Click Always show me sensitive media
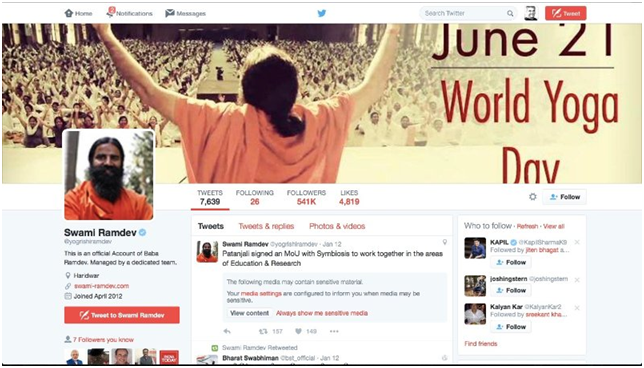This screenshot has width=644, height=368. click(322, 313)
